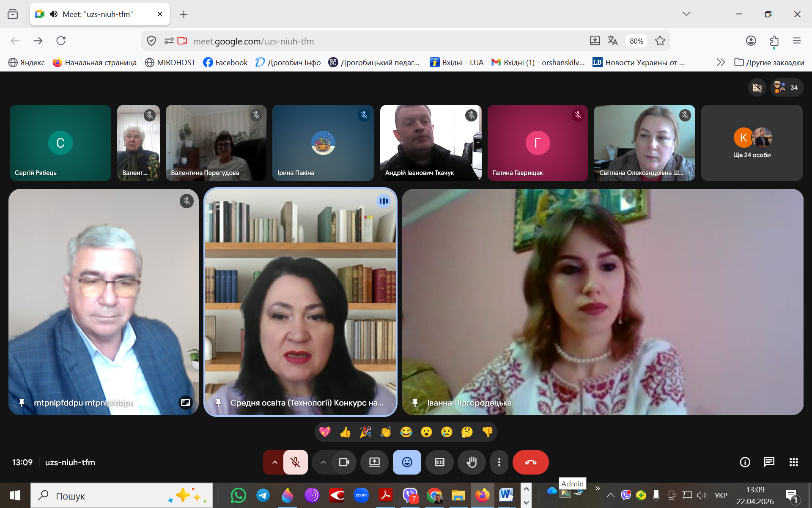Open the Facebook bookmark
Image resolution: width=812 pixels, height=508 pixels.
coord(225,62)
